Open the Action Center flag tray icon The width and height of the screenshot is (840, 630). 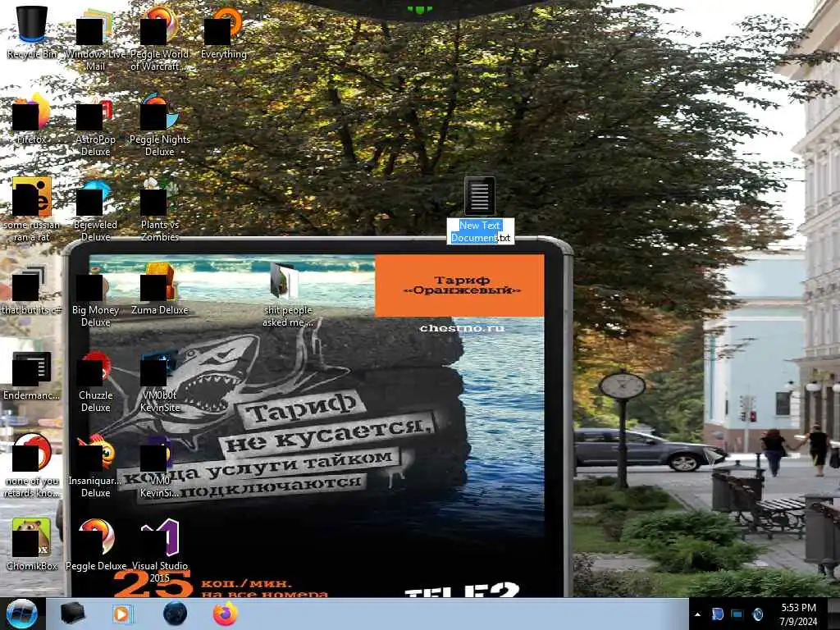tap(717, 614)
